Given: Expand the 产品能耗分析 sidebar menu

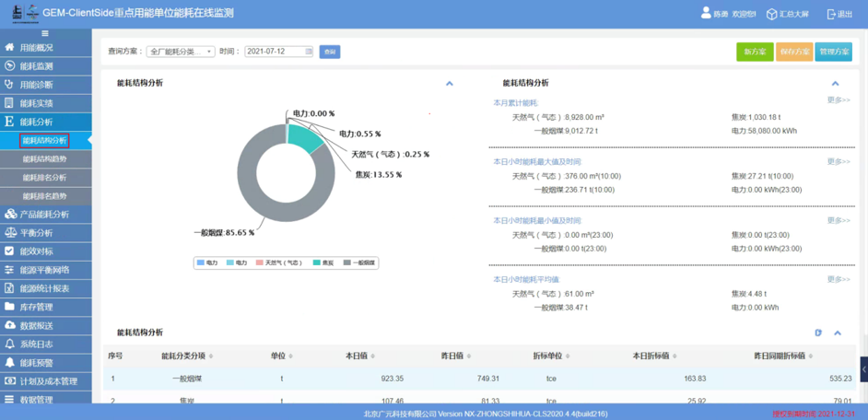Looking at the screenshot, I should 46,215.
